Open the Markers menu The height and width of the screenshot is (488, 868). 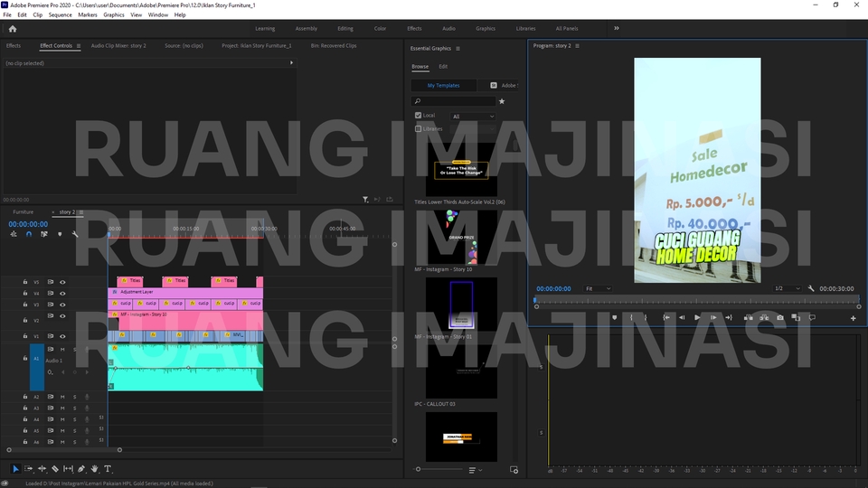(x=88, y=15)
